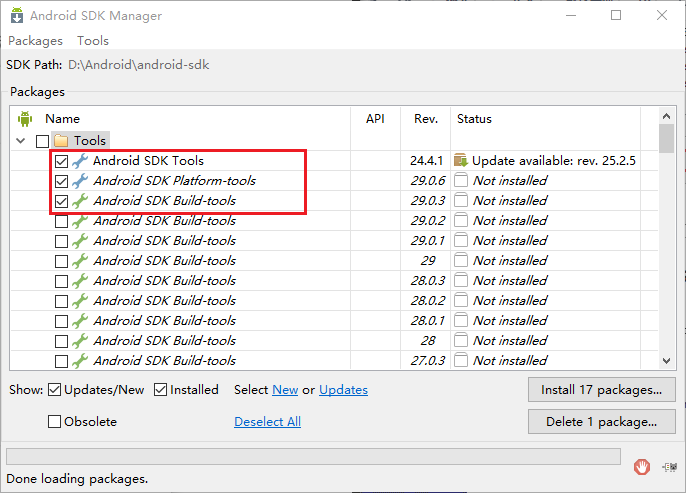The image size is (686, 493).
Task: Click the SDK Path value D:\Android\android-sdk
Action: point(139,65)
